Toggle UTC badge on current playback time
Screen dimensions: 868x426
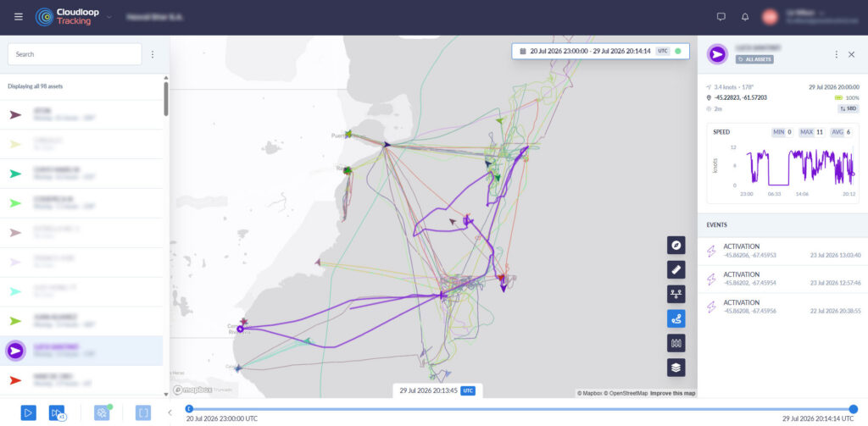(x=468, y=390)
